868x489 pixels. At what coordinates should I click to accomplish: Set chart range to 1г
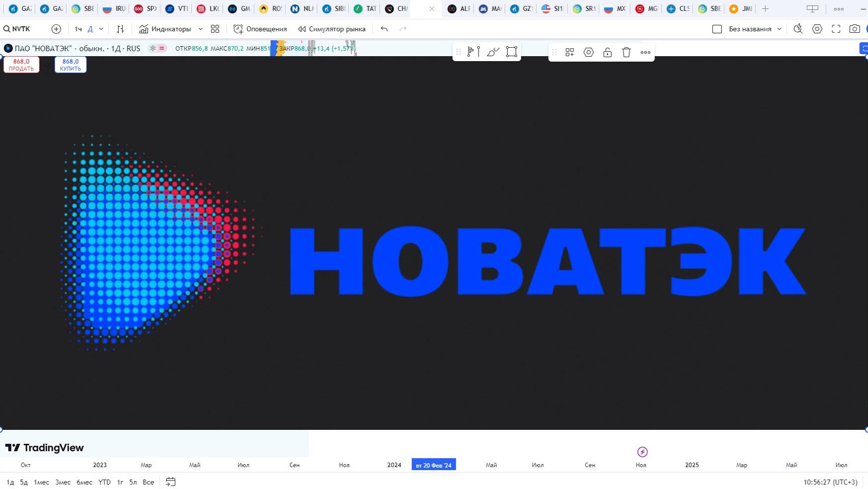click(x=120, y=482)
